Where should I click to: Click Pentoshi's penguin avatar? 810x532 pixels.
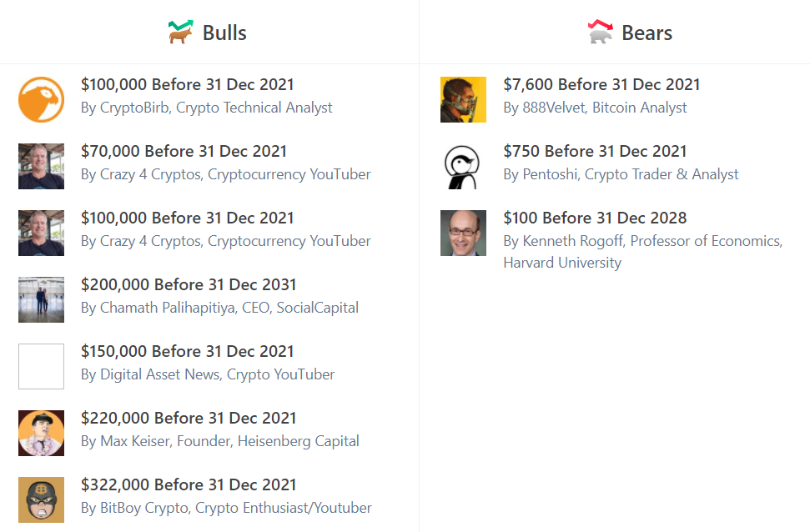pyautogui.click(x=463, y=166)
